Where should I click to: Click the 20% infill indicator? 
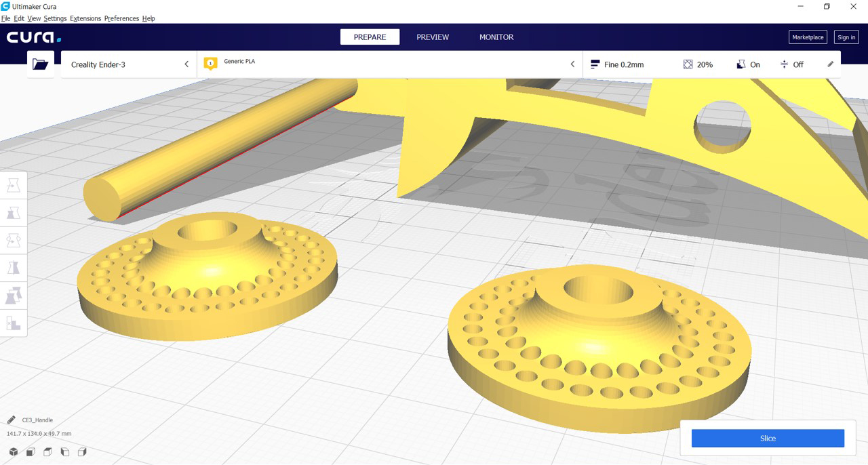[x=698, y=64]
